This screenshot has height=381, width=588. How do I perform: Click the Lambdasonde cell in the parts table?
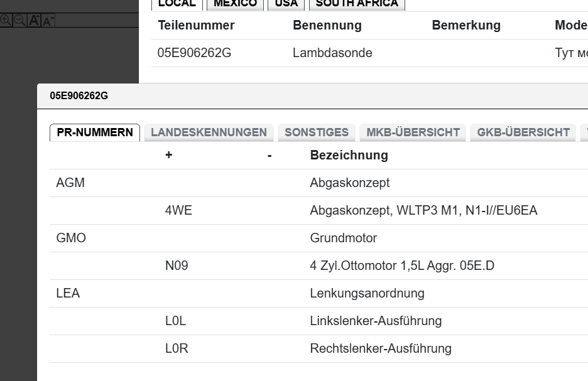coord(332,53)
